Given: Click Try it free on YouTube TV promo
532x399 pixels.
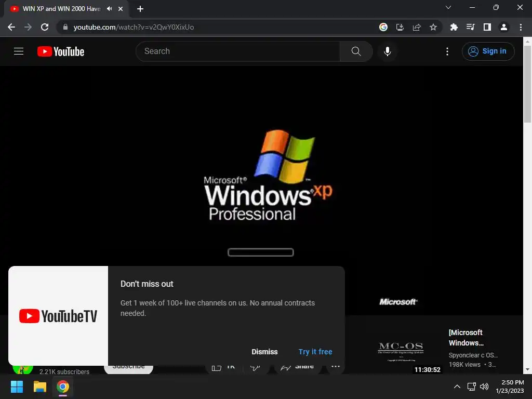Looking at the screenshot, I should pyautogui.click(x=315, y=352).
